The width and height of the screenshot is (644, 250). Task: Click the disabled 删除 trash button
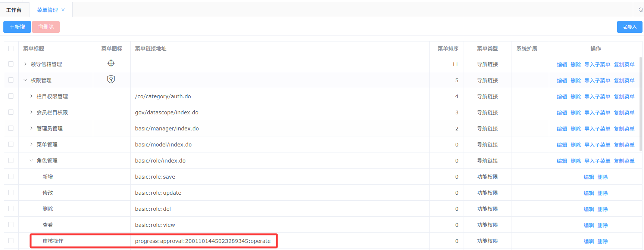(x=46, y=27)
